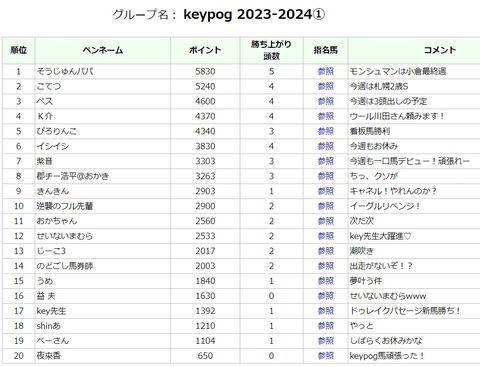This screenshot has height=367, width=480.
Task: Click points value 2533
Action: pos(205,236)
